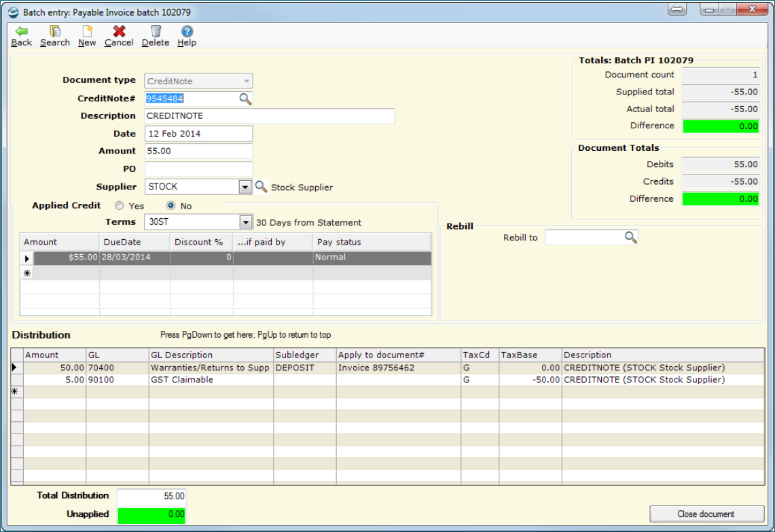Click the TaxCd column header

click(480, 355)
